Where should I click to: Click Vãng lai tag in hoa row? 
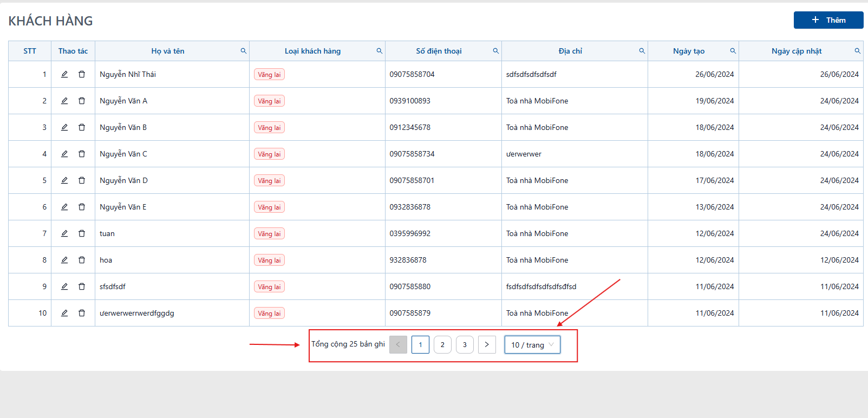tap(269, 260)
